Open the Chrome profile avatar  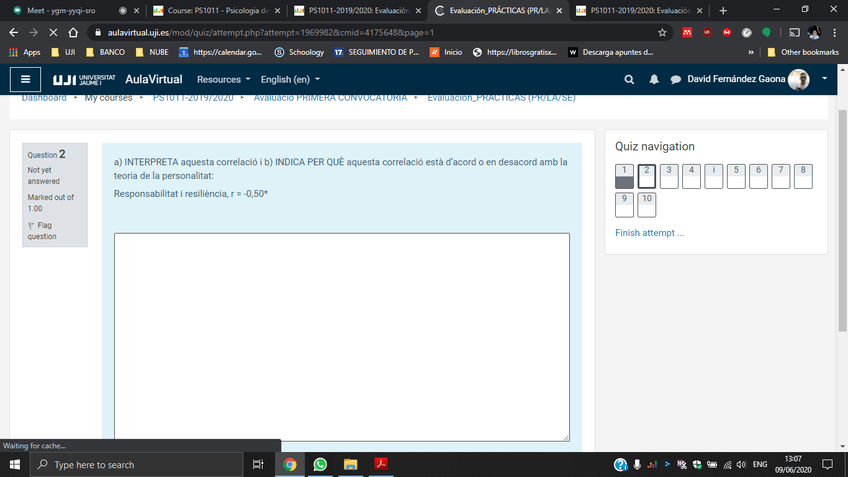point(814,32)
